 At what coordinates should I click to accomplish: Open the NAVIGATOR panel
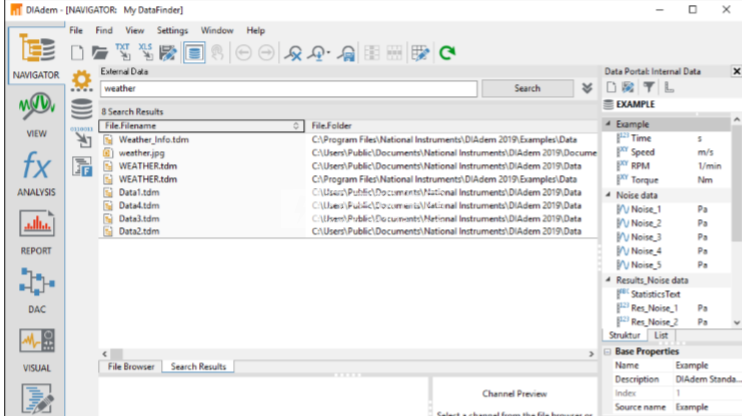pos(36,56)
